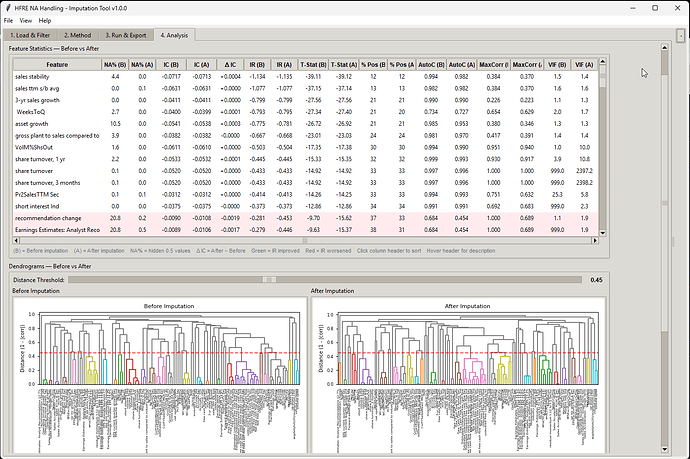Open the View menu
This screenshot has height=459, width=690.
26,20
